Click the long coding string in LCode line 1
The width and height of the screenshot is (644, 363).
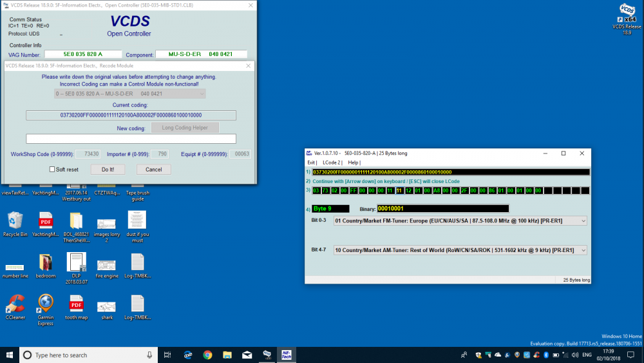click(451, 172)
